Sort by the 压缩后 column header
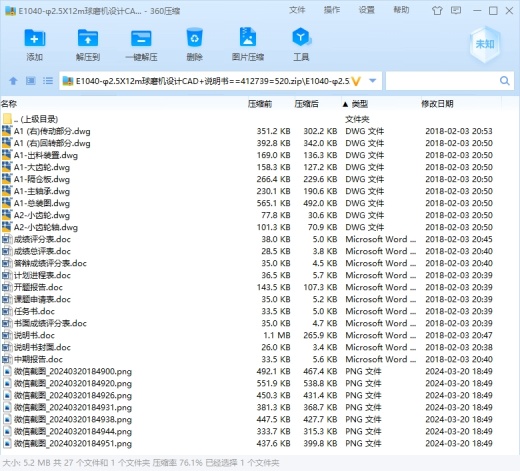The image size is (520, 471). click(306, 104)
